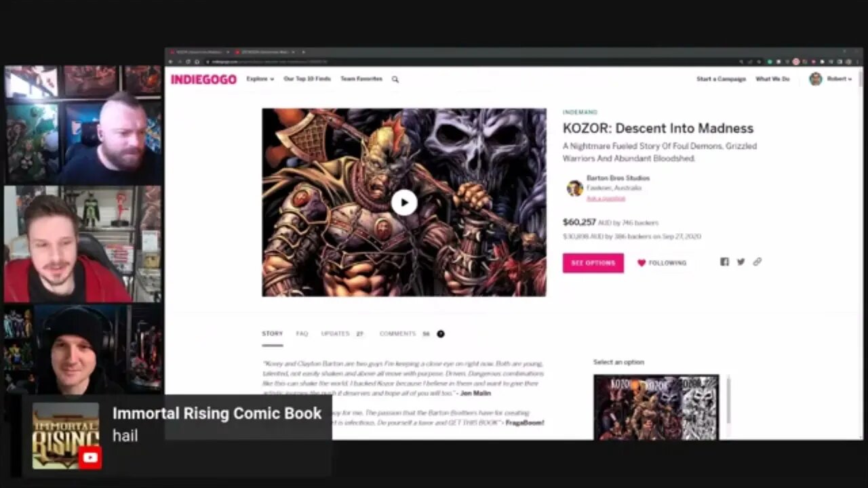Open a new browser tab

pos(303,52)
